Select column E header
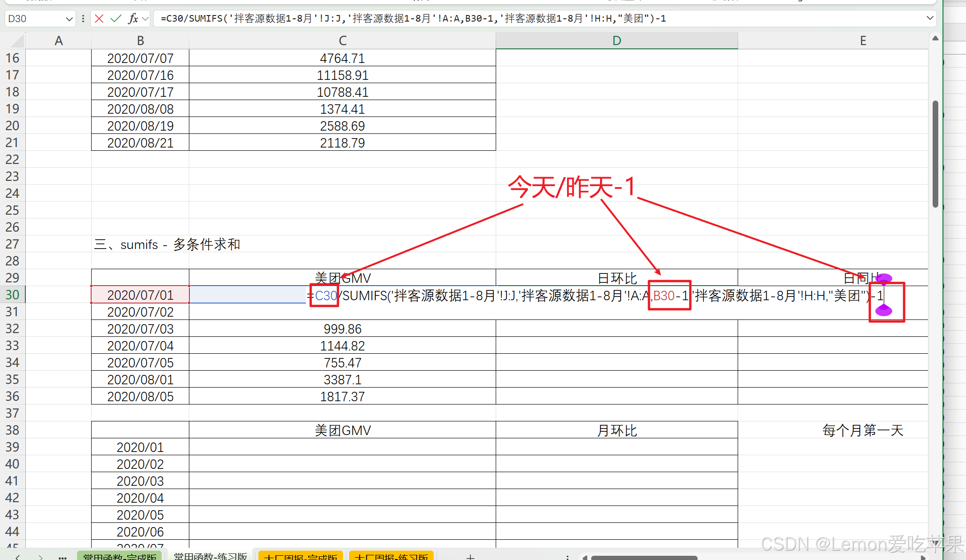This screenshot has width=966, height=560. point(863,41)
